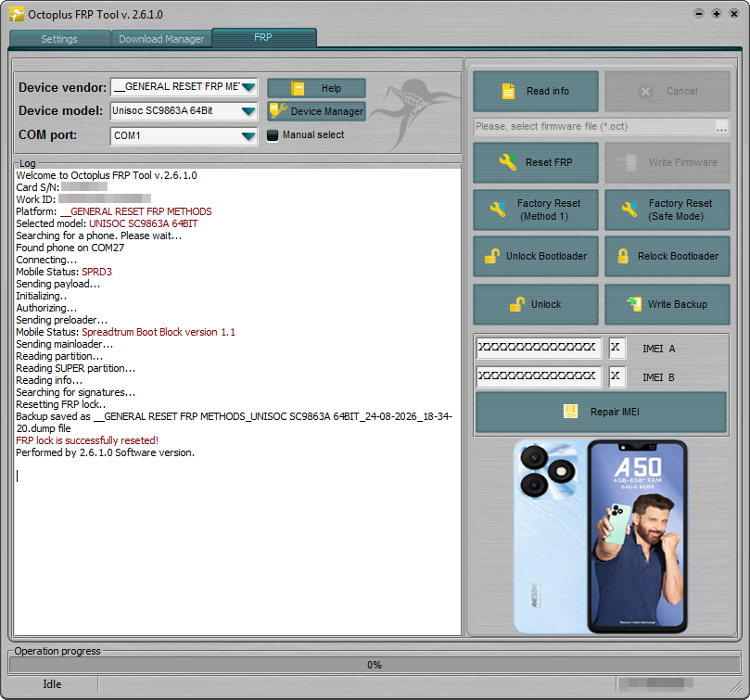Click the Read info document icon
This screenshot has width=750, height=700.
click(x=508, y=91)
